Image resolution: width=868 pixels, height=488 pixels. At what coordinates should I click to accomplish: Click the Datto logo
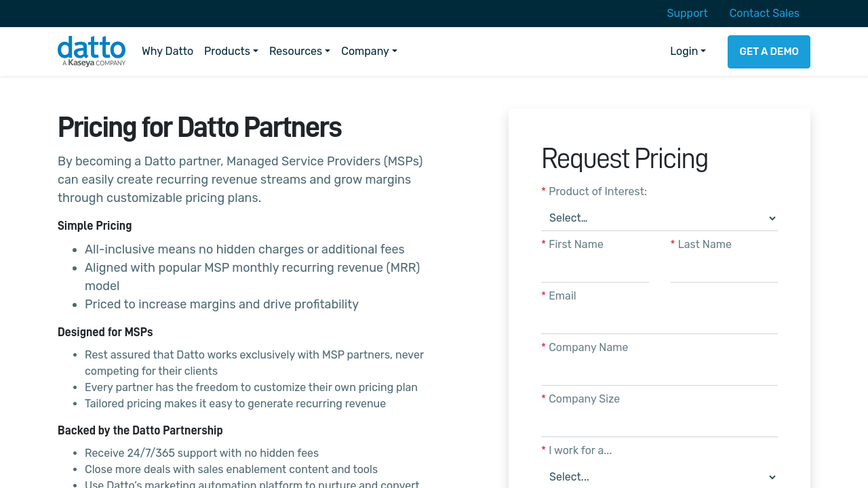coord(92,52)
